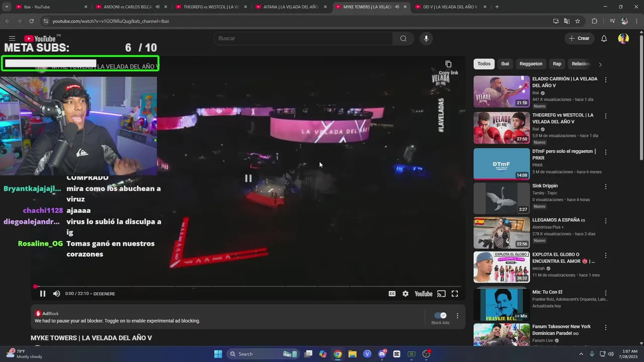
Task: Open Sink Drippin video thumbnail
Action: pos(502,198)
